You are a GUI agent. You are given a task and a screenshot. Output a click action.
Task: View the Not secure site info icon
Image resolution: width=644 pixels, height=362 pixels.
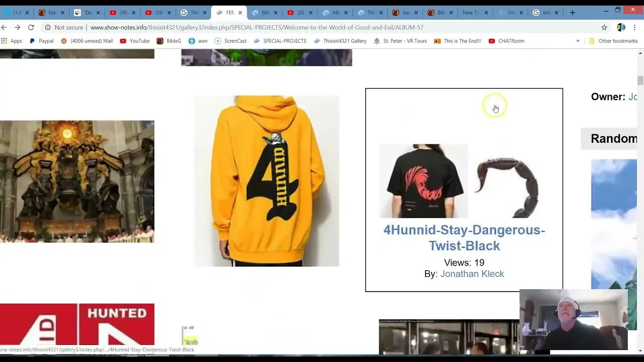pos(48,28)
